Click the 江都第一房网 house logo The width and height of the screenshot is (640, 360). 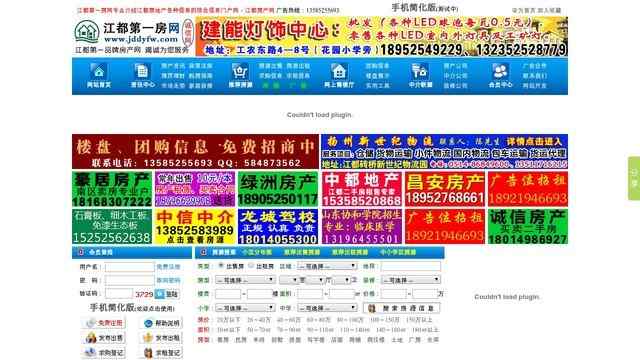[x=87, y=31]
